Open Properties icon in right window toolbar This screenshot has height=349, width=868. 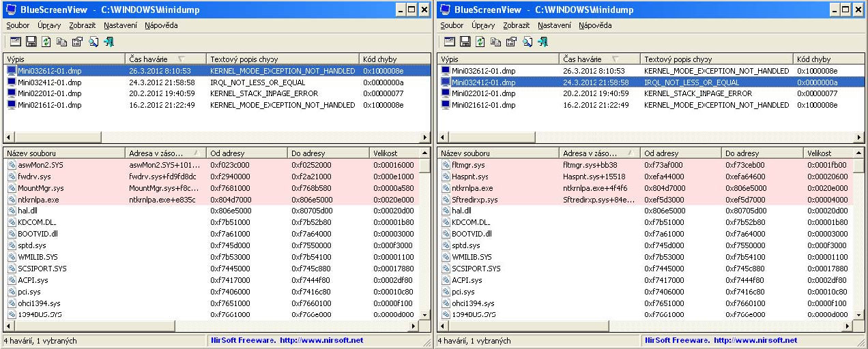(511, 42)
